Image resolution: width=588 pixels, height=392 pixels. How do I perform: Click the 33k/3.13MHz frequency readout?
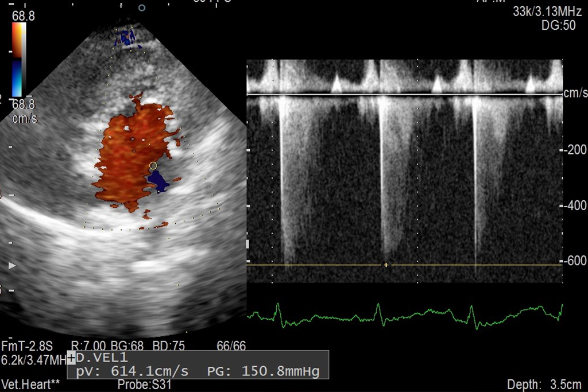(547, 13)
